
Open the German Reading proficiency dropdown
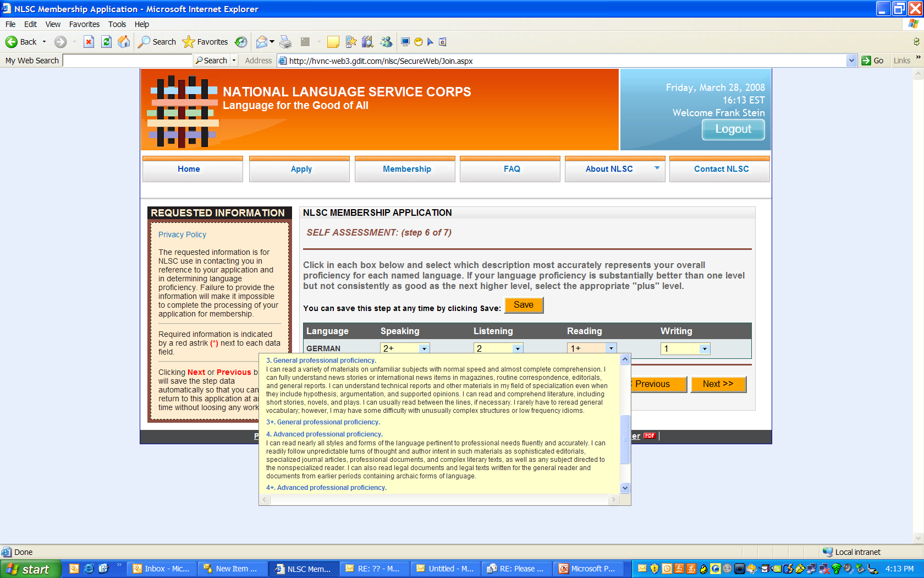[x=611, y=348]
